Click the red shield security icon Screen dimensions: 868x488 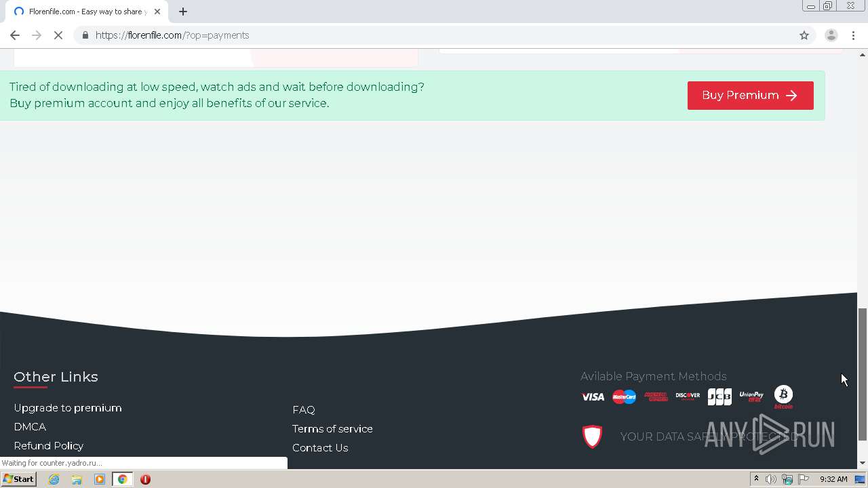tap(593, 436)
